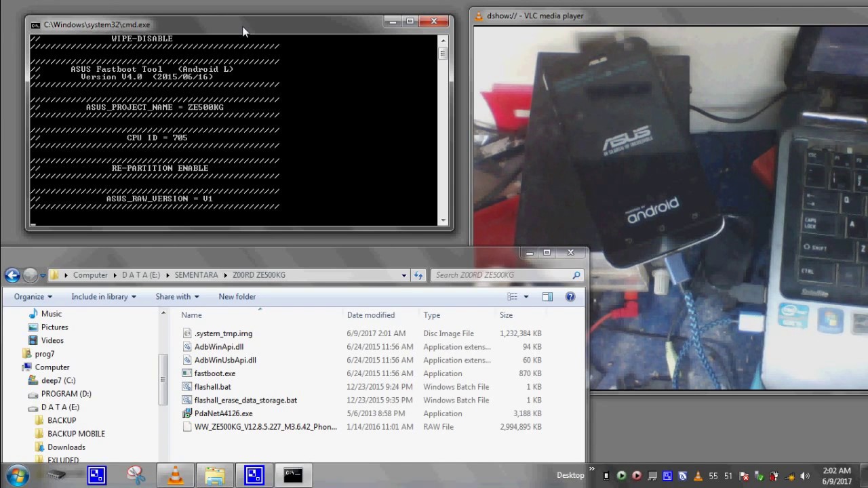
Task: Click the speaker volume tray icon
Action: [x=805, y=476]
